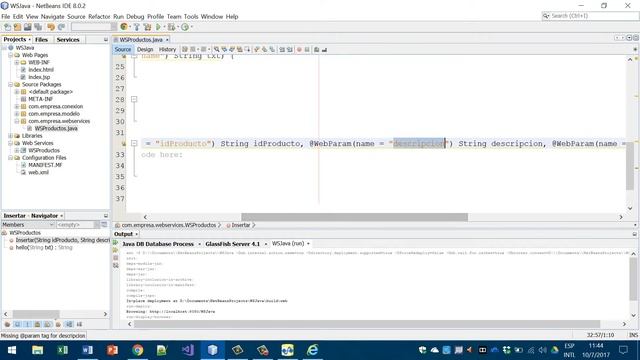
Task: Open Excel from the Windows taskbar
Action: point(62,350)
